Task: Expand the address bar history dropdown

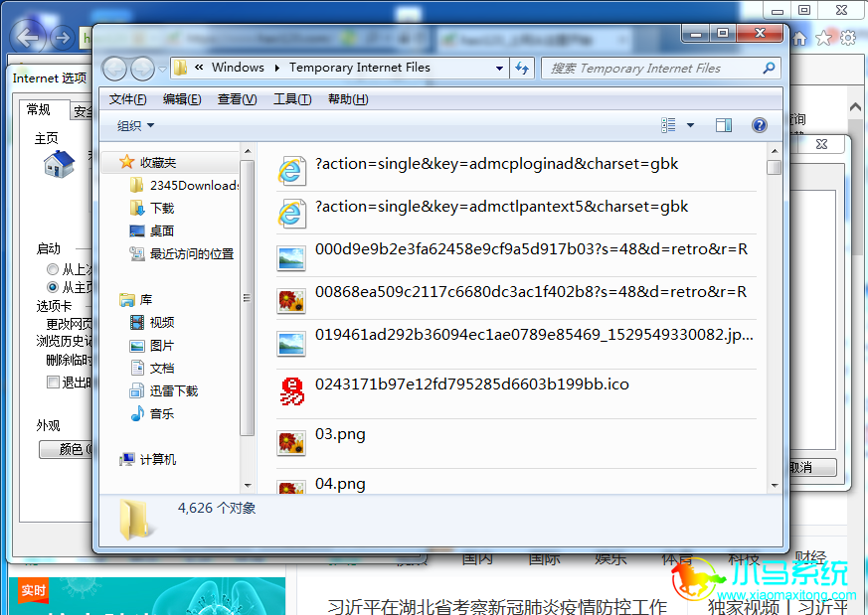Action: 499,68
